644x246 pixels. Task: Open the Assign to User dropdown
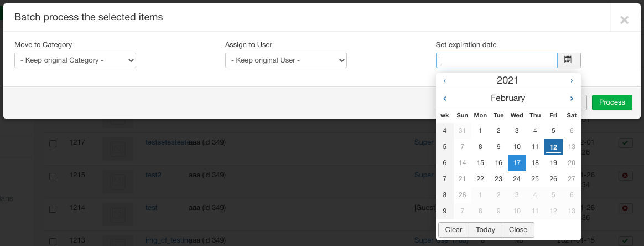286,60
